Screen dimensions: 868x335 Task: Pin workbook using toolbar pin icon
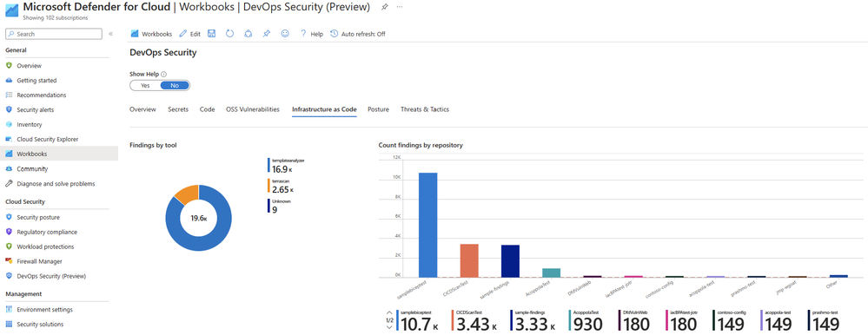tap(266, 34)
